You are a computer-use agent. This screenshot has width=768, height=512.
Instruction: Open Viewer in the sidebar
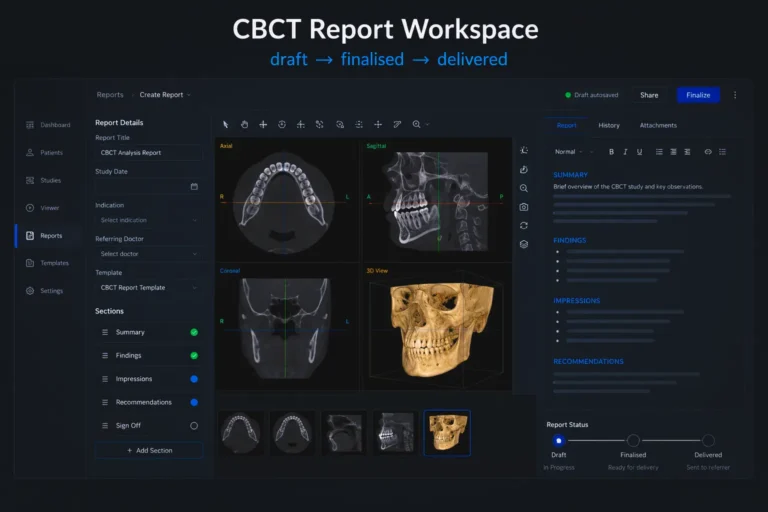43,208
